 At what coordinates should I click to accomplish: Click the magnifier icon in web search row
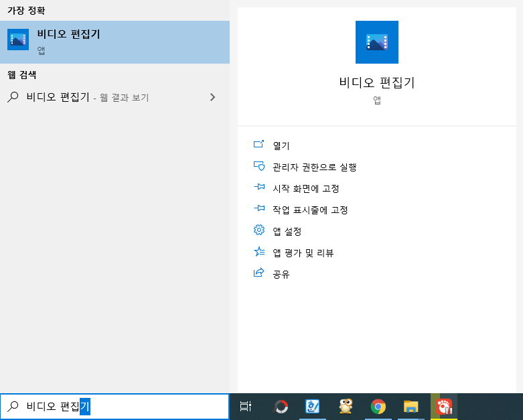(x=13, y=97)
